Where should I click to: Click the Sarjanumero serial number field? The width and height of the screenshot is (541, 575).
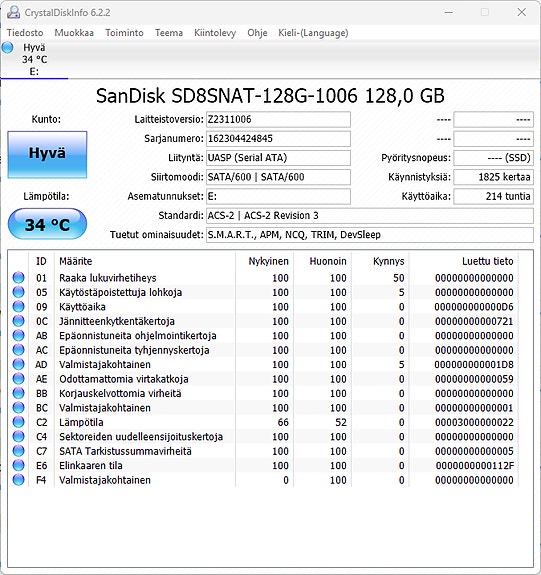coord(278,139)
